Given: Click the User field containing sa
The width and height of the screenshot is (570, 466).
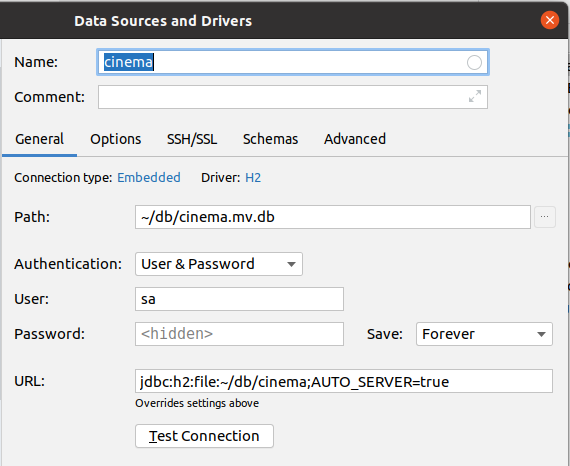Looking at the screenshot, I should click(x=239, y=299).
